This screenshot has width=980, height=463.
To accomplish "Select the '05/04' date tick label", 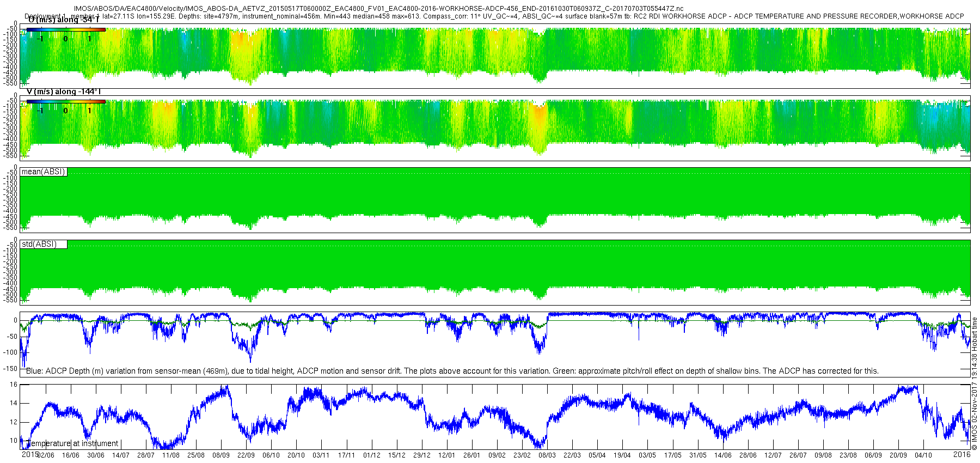I will pyautogui.click(x=597, y=455).
